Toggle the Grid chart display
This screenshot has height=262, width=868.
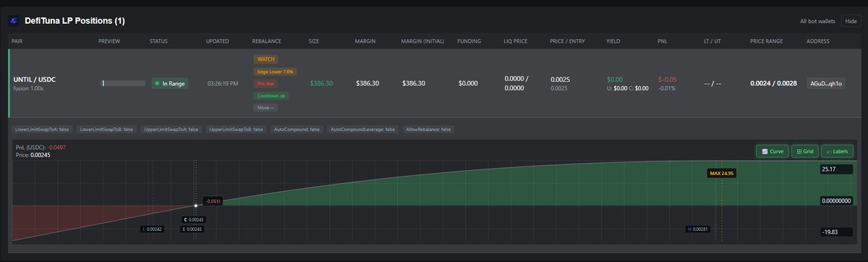tap(804, 151)
